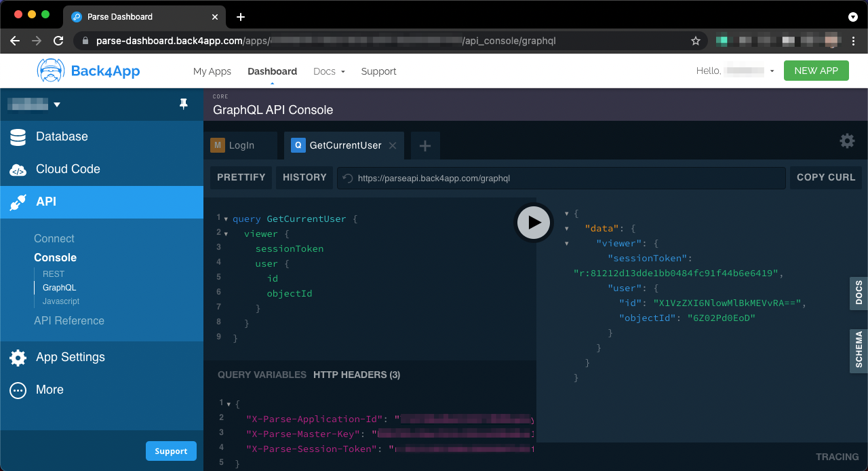Collapse the response data object arrow

pos(567,229)
